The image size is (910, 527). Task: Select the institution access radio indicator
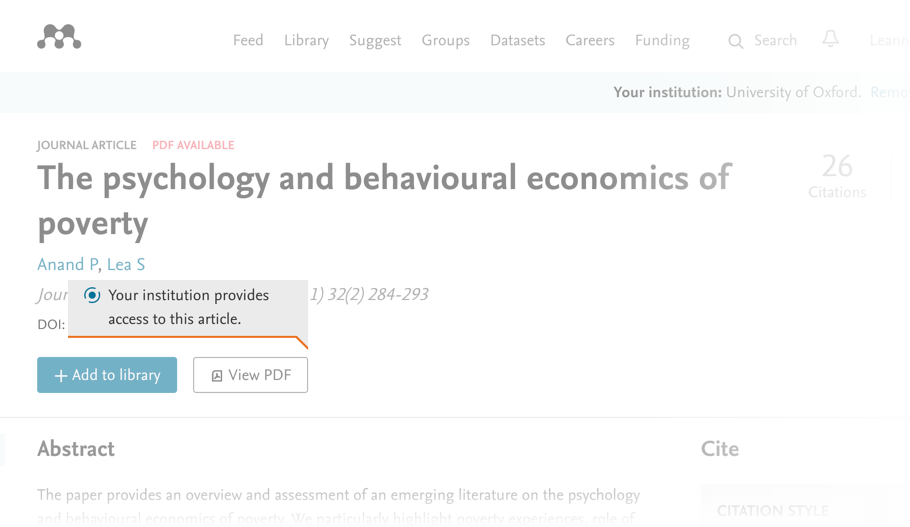[x=92, y=295]
